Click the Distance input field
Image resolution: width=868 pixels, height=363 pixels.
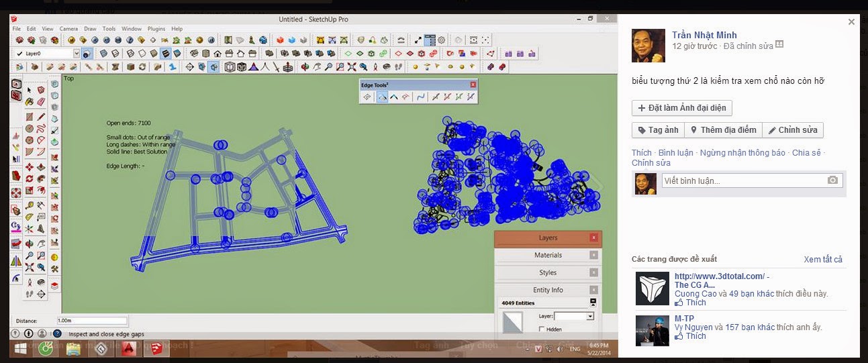92,321
